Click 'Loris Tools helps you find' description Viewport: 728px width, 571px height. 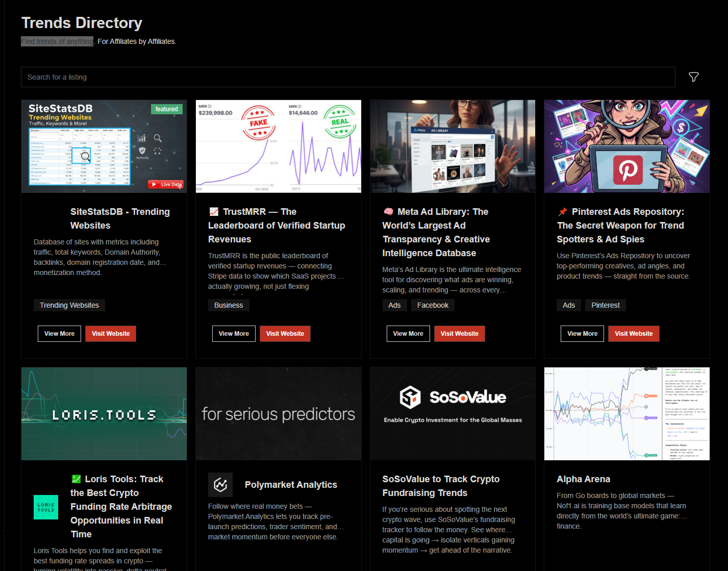[x=100, y=559]
